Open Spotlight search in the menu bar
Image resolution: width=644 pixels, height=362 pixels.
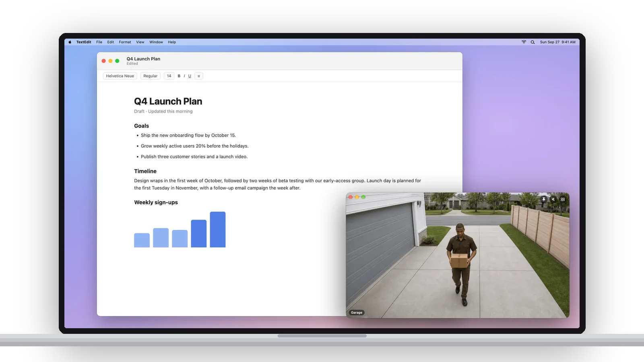533,42
